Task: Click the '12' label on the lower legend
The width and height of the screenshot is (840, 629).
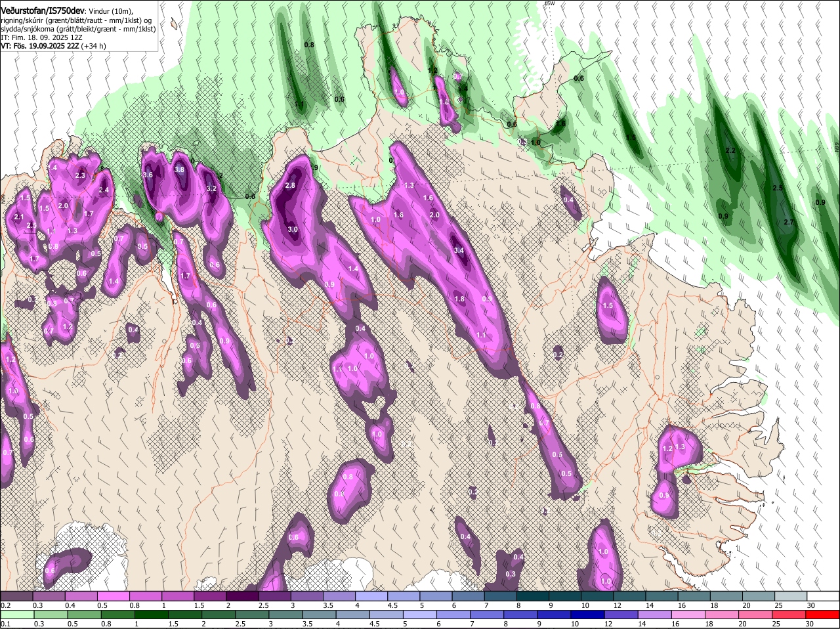Action: click(608, 624)
